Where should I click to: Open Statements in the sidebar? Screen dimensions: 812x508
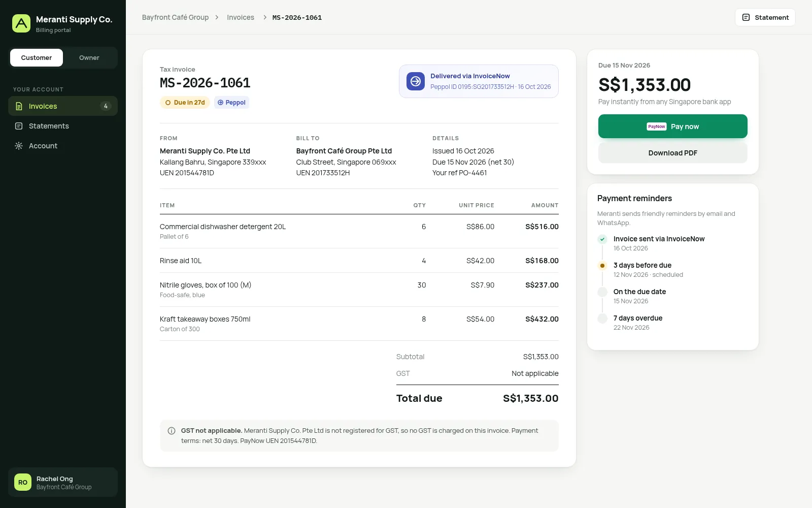pyautogui.click(x=63, y=126)
